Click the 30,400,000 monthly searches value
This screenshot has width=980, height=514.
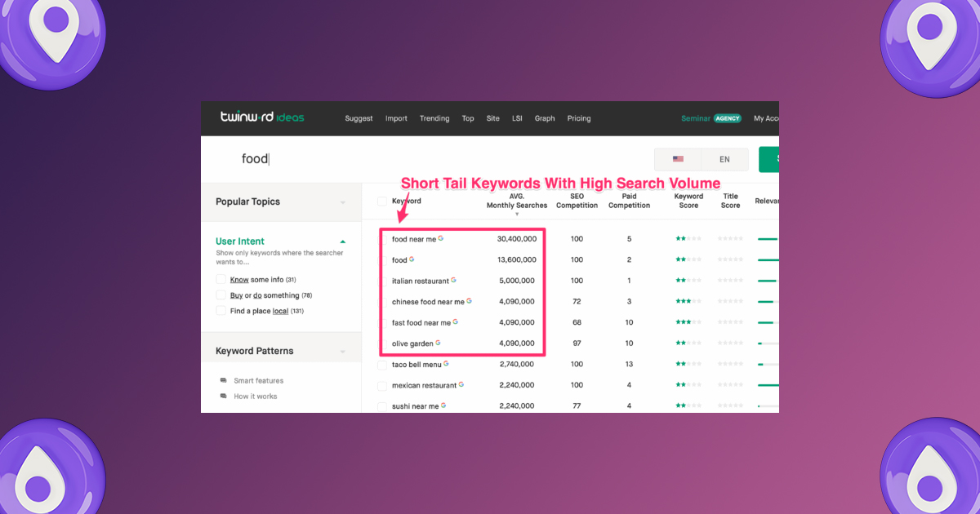pos(517,239)
